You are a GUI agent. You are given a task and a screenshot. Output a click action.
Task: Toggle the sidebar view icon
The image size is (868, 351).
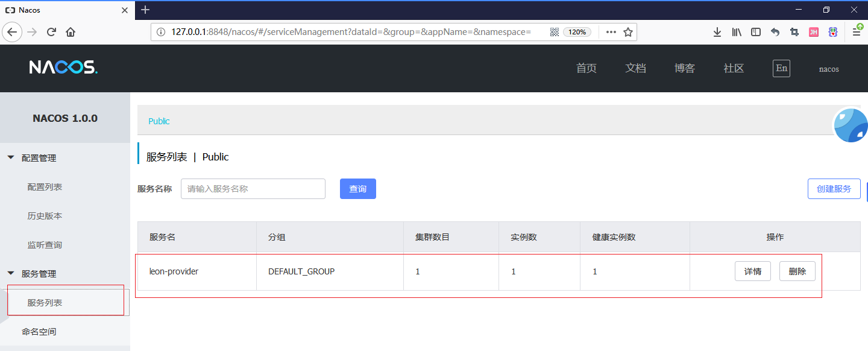coord(756,32)
